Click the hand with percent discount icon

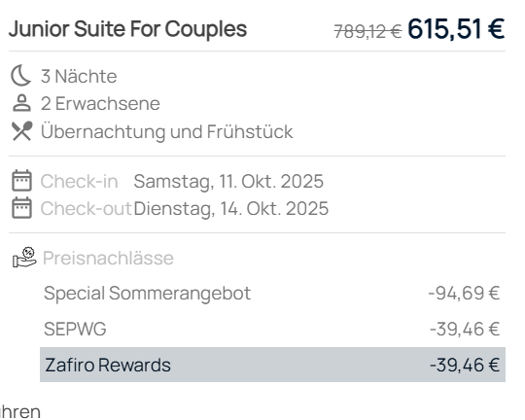click(24, 258)
